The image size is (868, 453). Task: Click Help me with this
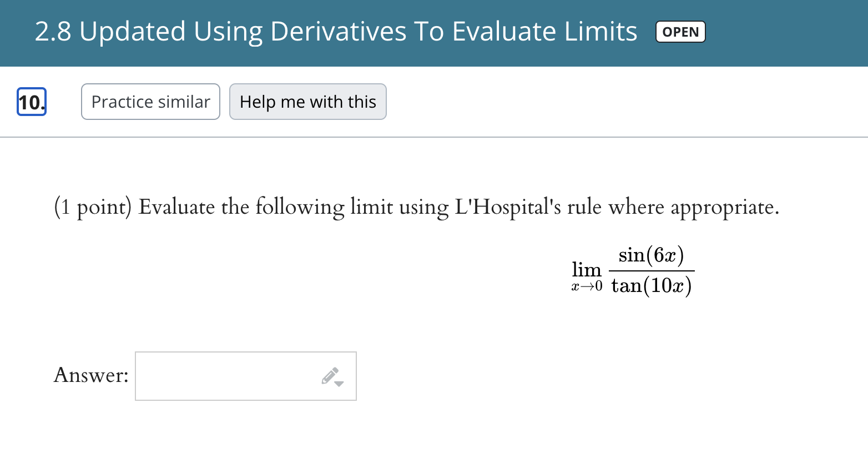click(x=307, y=102)
